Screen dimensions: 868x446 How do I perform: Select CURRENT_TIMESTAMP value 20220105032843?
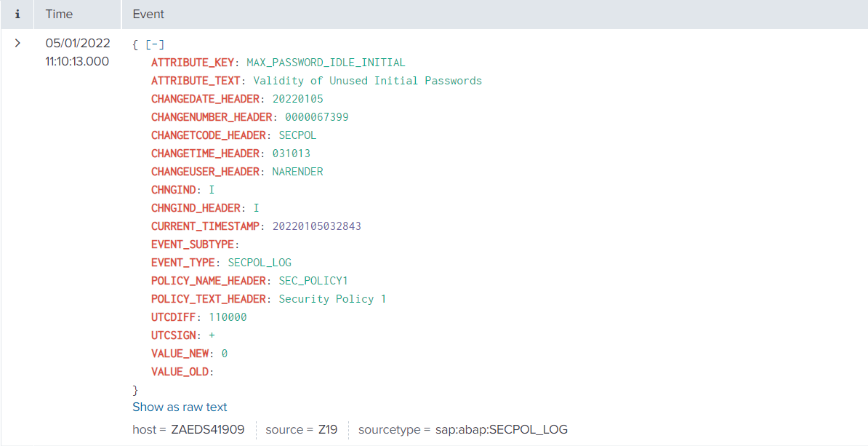[316, 226]
